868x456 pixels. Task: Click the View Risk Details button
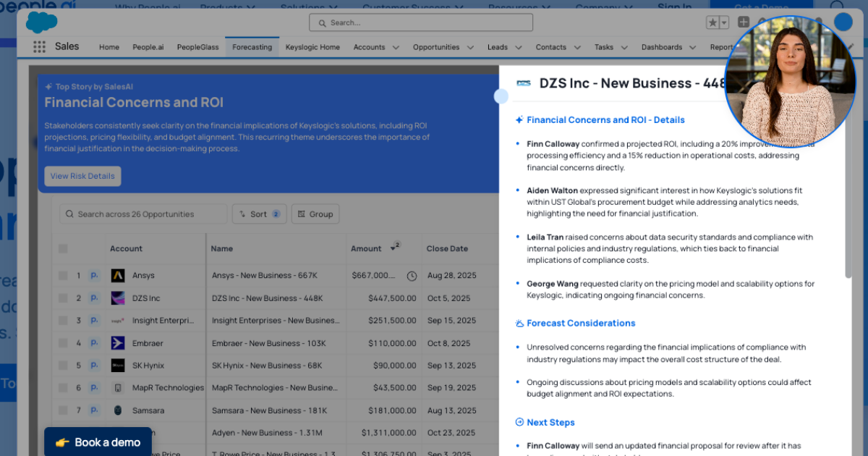tap(82, 176)
